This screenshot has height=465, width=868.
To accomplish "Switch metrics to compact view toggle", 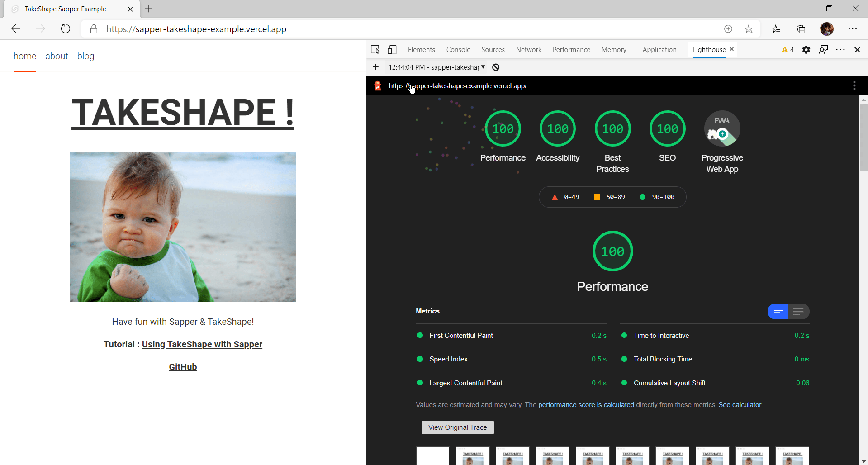I will click(778, 311).
